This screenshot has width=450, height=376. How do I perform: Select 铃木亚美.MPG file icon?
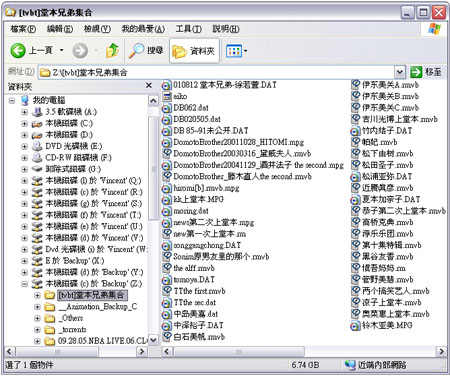[x=356, y=326]
